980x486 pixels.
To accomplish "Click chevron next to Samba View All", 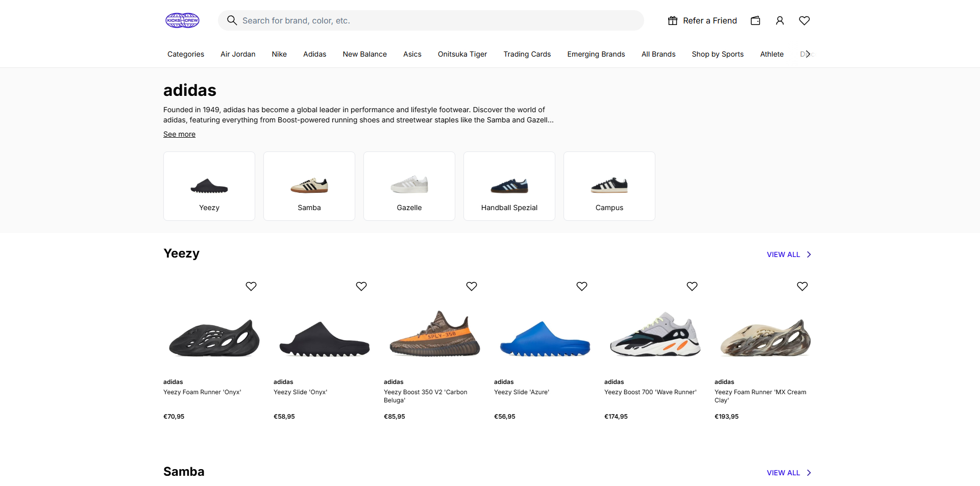I will (809, 473).
